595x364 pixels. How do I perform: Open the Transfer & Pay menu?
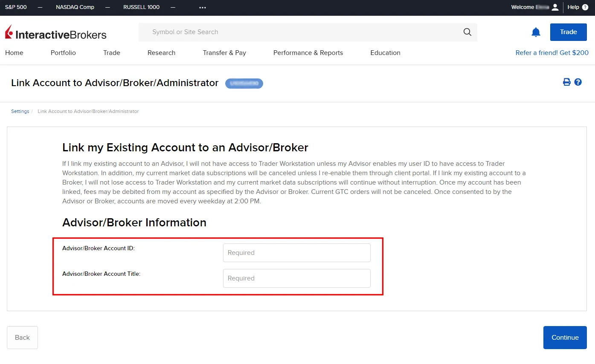click(x=224, y=53)
